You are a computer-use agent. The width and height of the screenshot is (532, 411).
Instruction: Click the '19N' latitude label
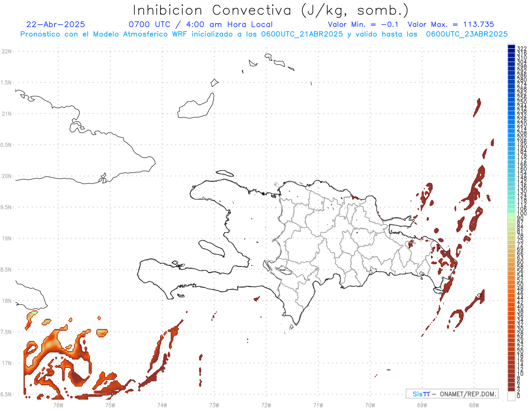pyautogui.click(x=7, y=239)
